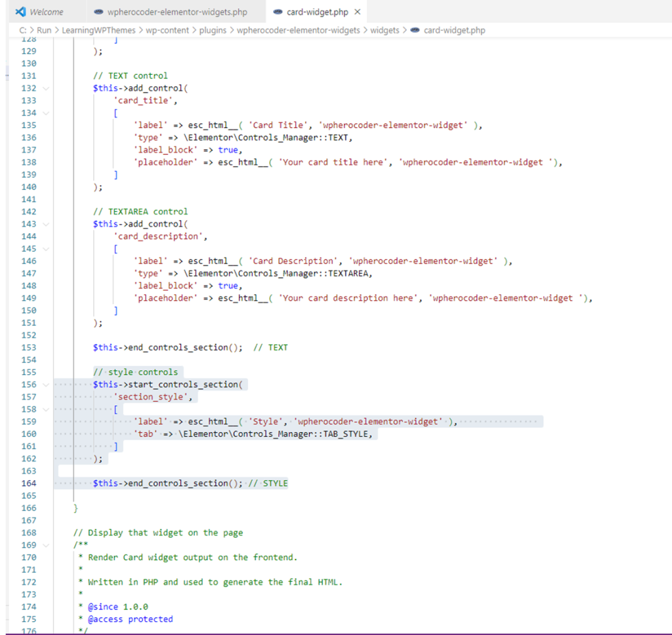Fold the array at line 134

coord(46,113)
